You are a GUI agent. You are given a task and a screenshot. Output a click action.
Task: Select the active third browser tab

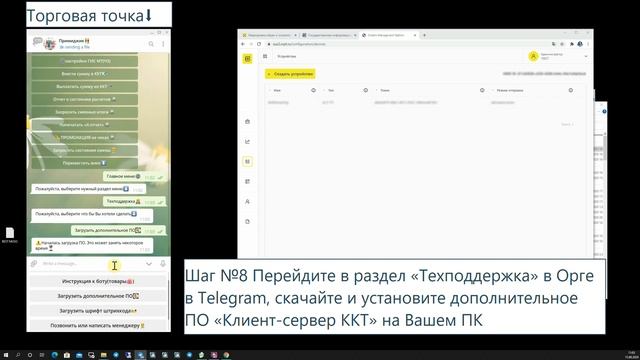pos(389,35)
